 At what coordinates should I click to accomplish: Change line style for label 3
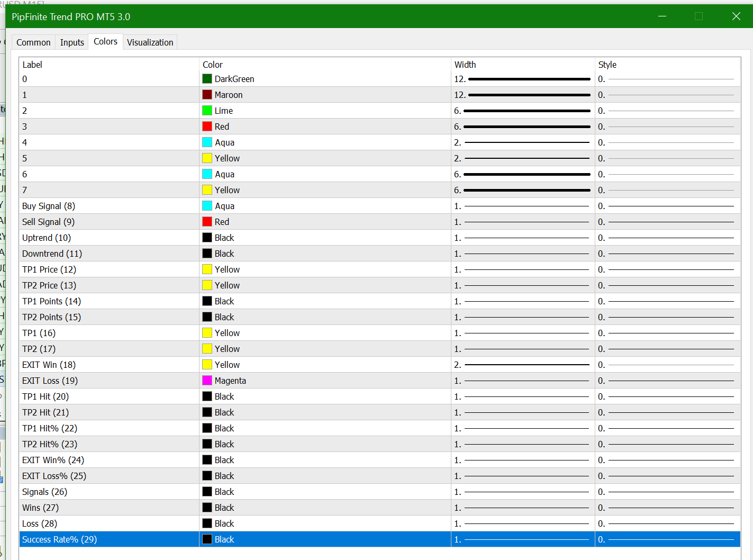pyautogui.click(x=667, y=127)
